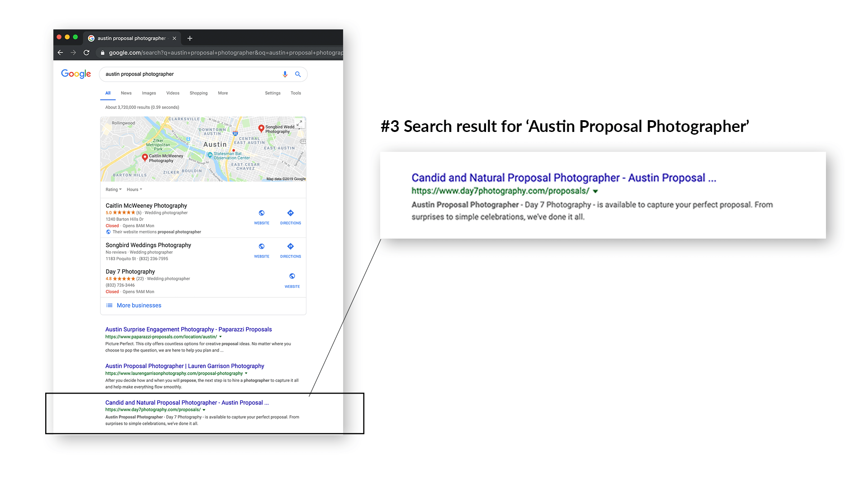Open Lauren Garrison Photography result link
The height and width of the screenshot is (488, 868).
(184, 366)
